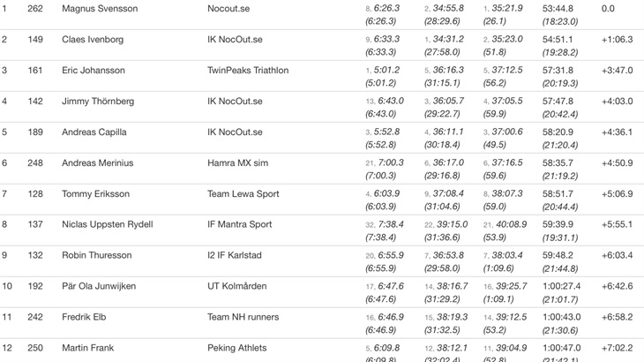Click the IF Mantra Sport club
Viewport: 644px width, 362px height.
coord(240,225)
